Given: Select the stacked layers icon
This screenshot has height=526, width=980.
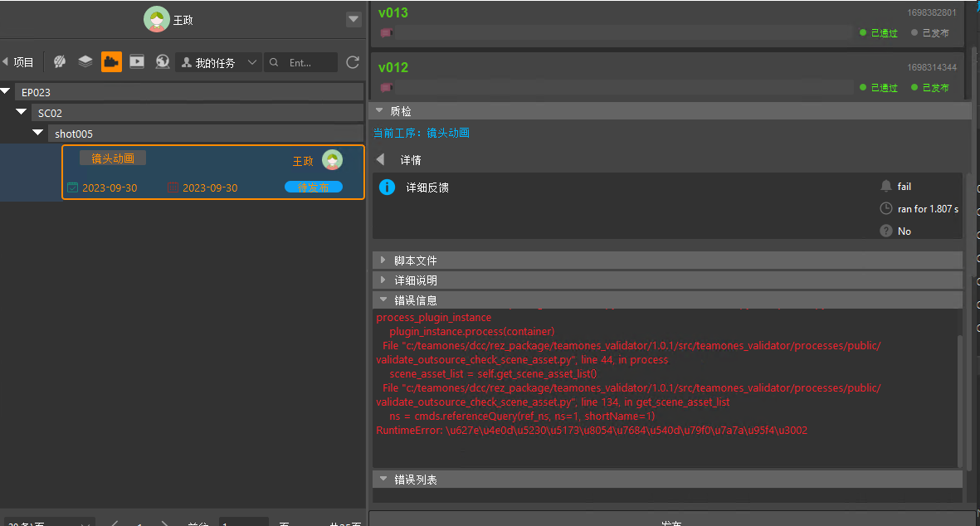Looking at the screenshot, I should [85, 62].
